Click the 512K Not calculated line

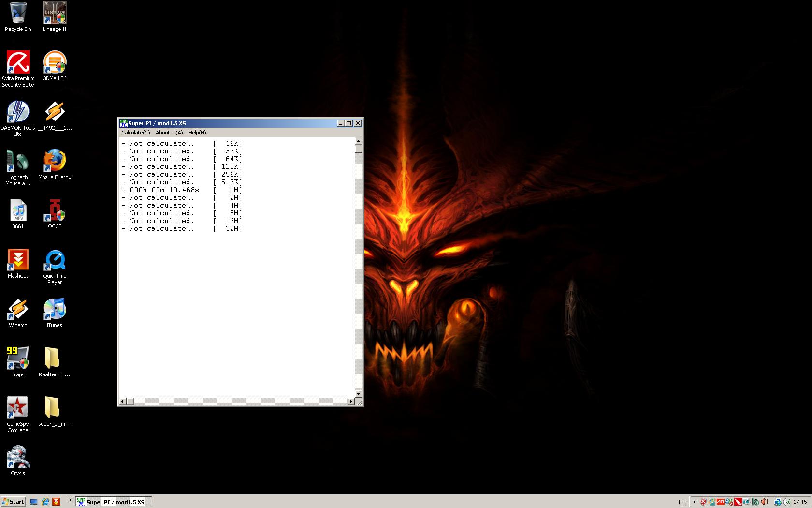tap(181, 182)
